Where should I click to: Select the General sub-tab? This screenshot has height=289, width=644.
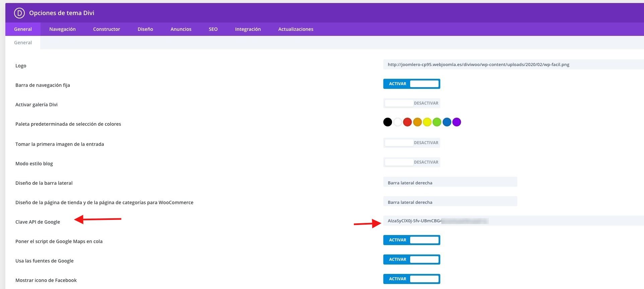(x=23, y=43)
